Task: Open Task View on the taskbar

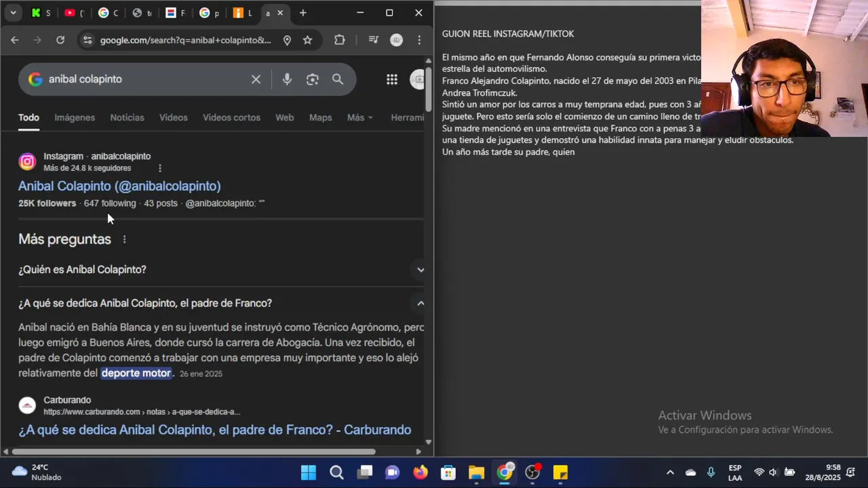Action: tap(365, 472)
